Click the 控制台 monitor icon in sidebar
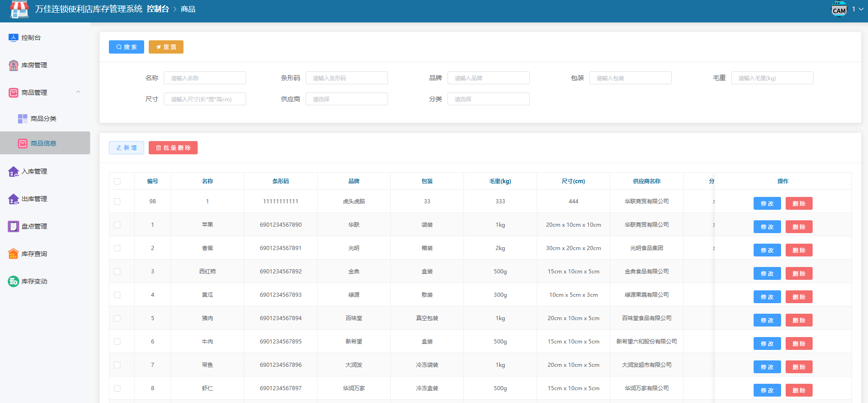 coord(13,38)
